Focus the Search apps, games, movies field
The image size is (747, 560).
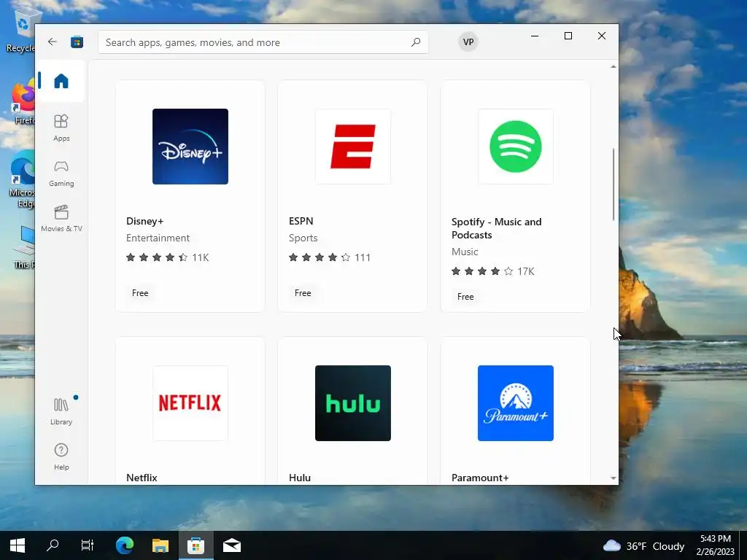click(x=263, y=42)
